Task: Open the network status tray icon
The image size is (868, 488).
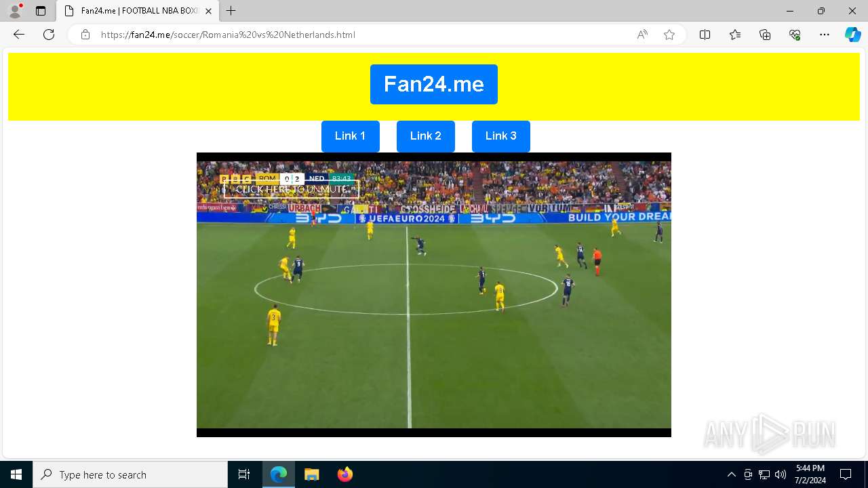Action: pyautogui.click(x=764, y=474)
